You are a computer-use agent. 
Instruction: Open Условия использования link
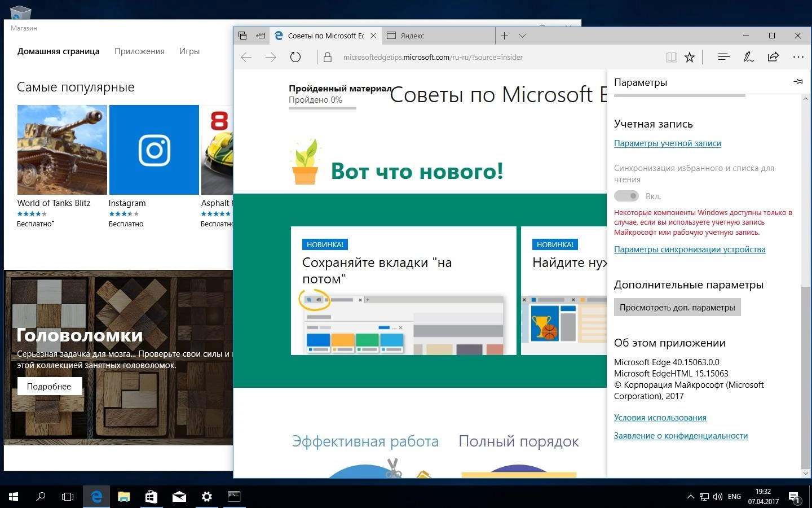click(x=660, y=418)
